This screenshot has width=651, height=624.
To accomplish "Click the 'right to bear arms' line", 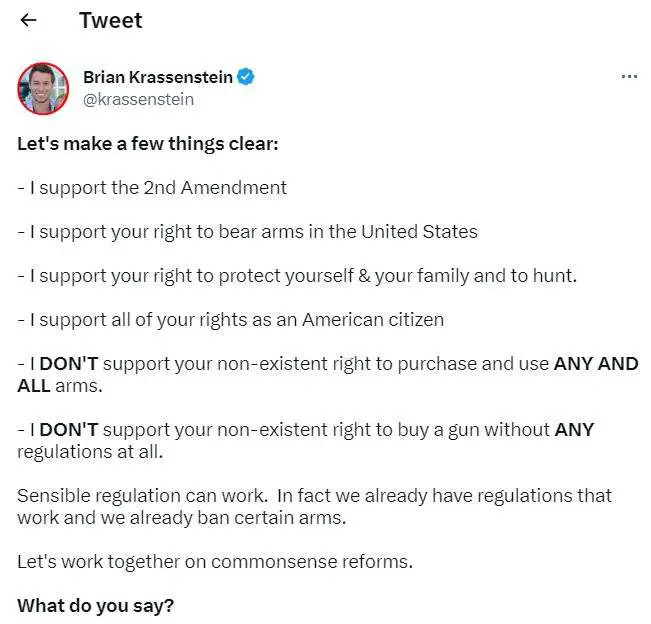I will (x=247, y=232).
